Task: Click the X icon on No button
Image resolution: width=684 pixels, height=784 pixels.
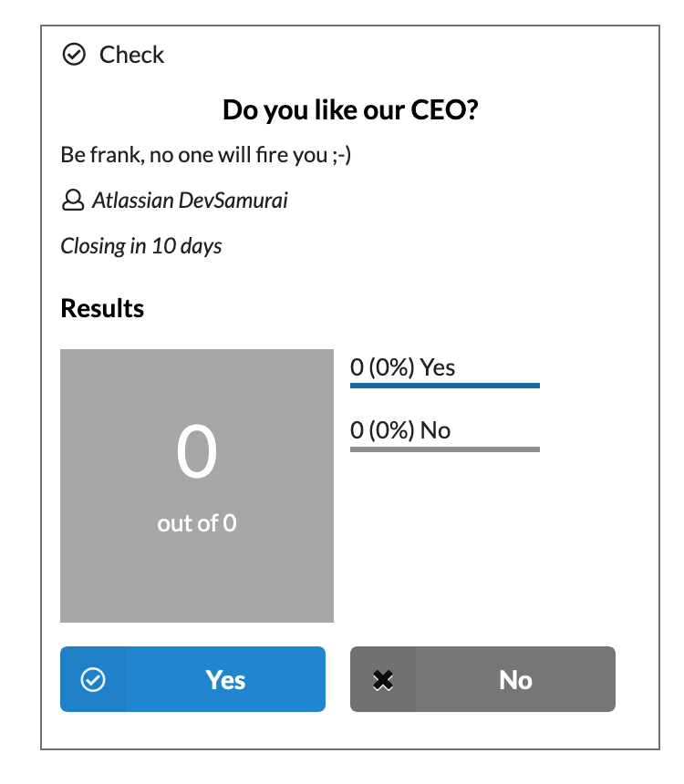Action: click(x=383, y=680)
